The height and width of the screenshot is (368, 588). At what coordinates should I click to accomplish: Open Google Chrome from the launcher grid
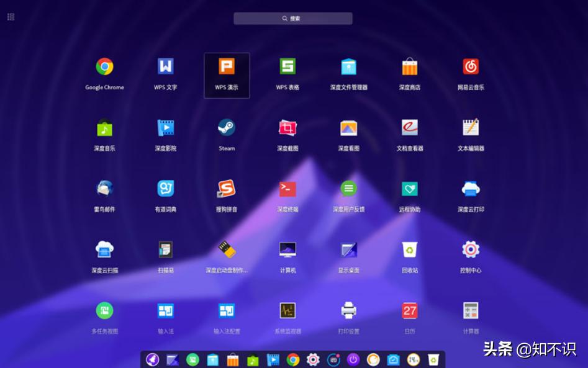click(104, 67)
